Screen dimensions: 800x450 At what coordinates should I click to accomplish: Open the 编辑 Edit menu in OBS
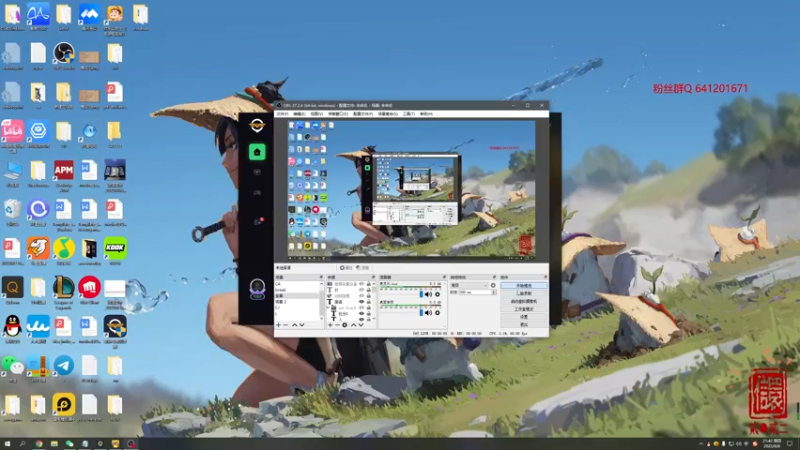pos(299,114)
